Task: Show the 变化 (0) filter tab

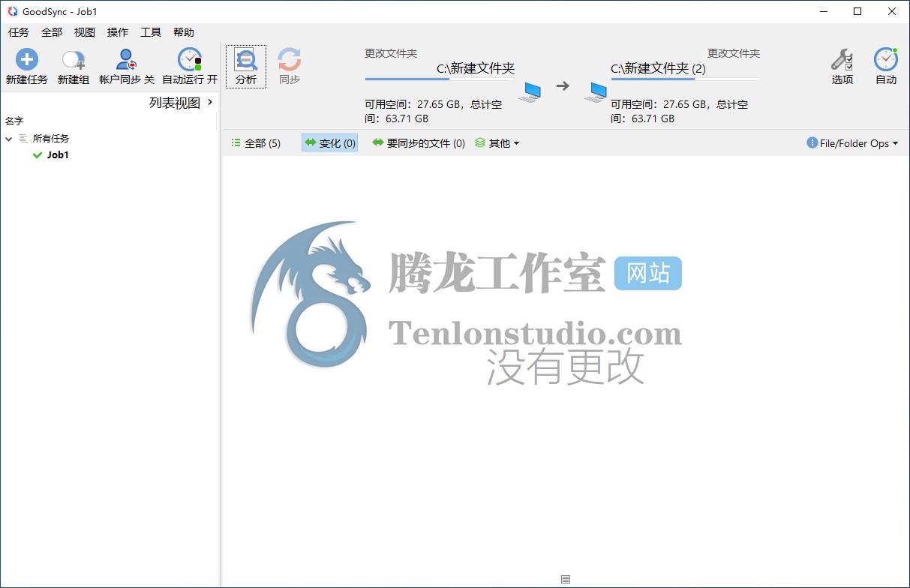Action: pos(330,143)
